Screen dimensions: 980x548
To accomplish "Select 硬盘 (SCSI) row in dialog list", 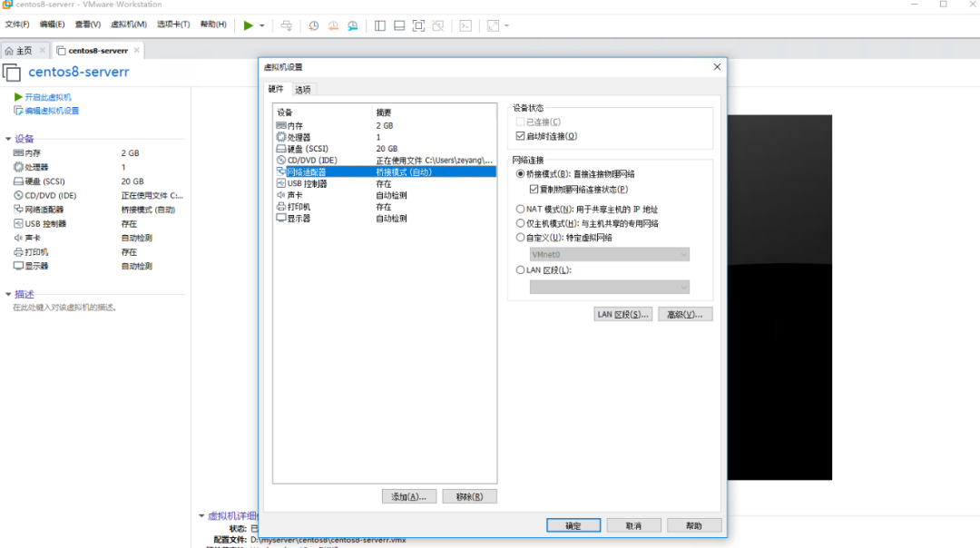I will click(x=385, y=149).
